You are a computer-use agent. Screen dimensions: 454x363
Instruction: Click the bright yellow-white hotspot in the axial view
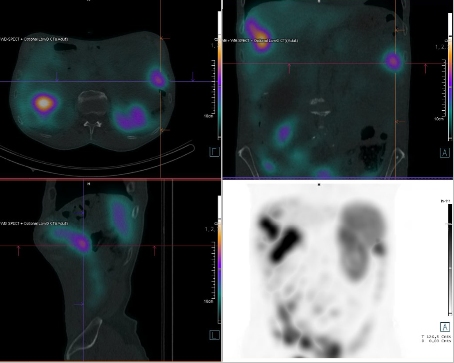(x=44, y=103)
